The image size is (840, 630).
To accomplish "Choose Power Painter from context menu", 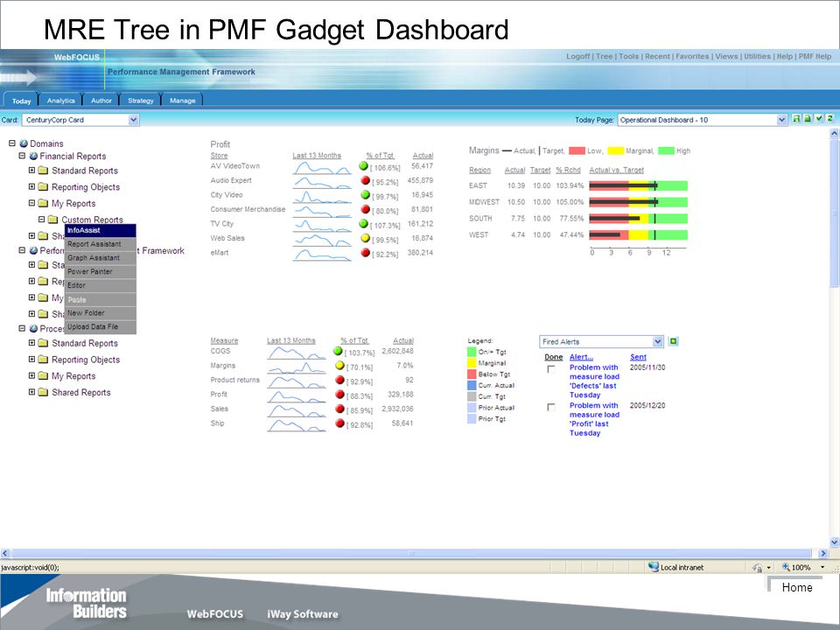I will click(x=100, y=271).
